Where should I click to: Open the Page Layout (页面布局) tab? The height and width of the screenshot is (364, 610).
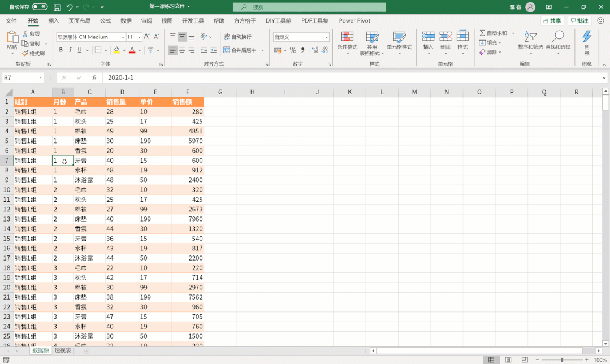[x=79, y=20]
